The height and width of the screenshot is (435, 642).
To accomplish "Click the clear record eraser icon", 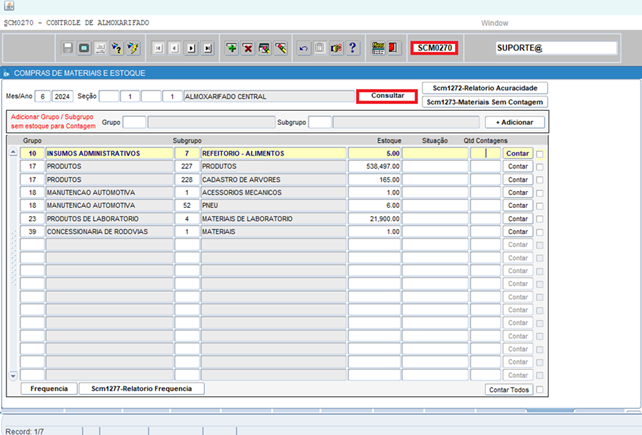I will click(264, 48).
